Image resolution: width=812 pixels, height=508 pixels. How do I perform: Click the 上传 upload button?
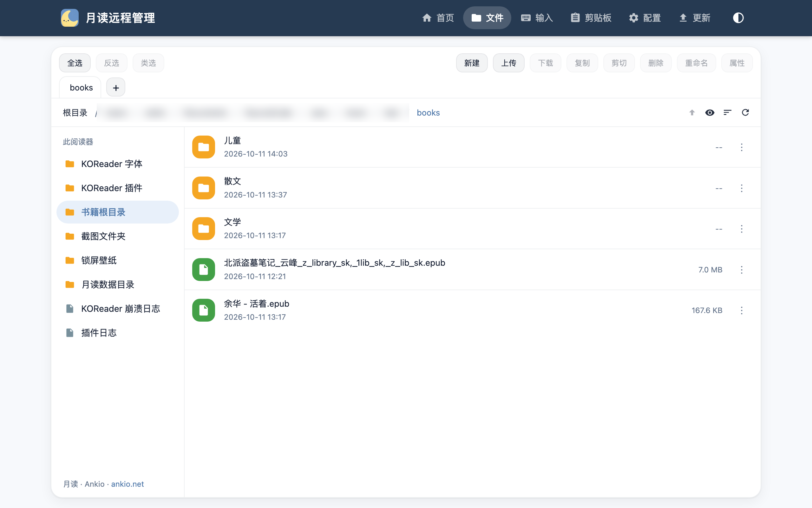(509, 63)
